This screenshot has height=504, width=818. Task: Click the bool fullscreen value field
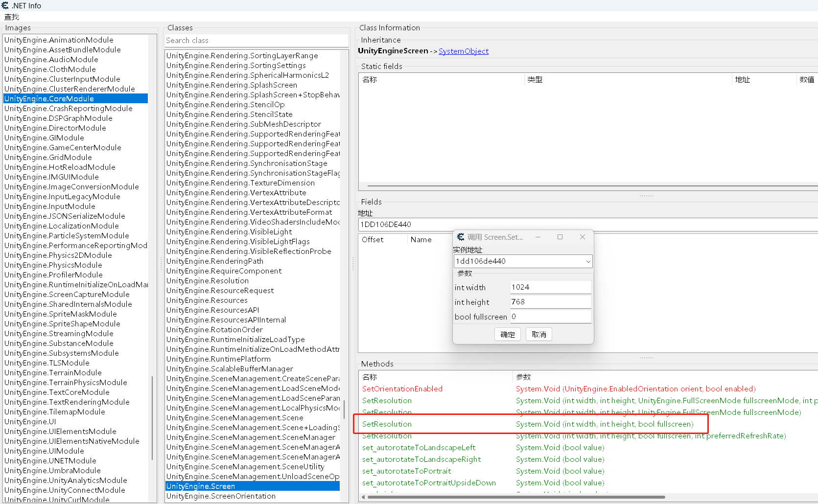pyautogui.click(x=550, y=317)
